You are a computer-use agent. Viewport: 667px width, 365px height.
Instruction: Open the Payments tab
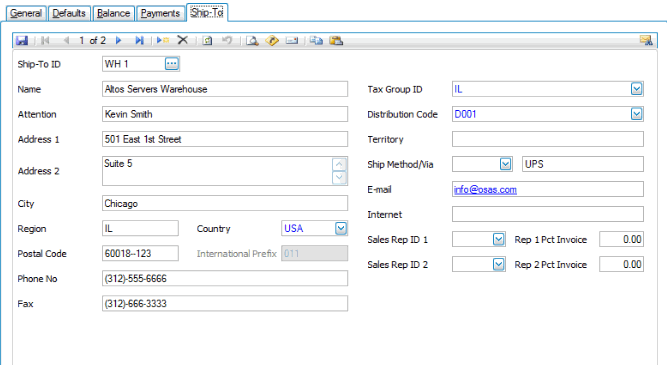tap(160, 13)
